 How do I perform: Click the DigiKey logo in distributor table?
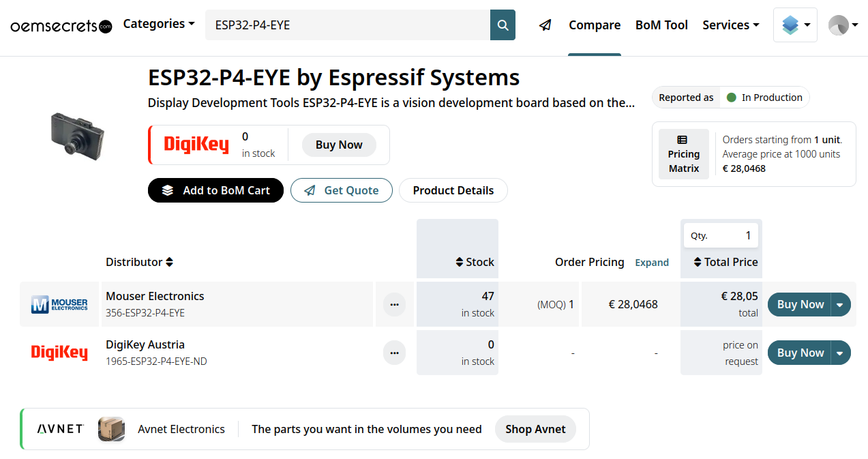tap(59, 353)
